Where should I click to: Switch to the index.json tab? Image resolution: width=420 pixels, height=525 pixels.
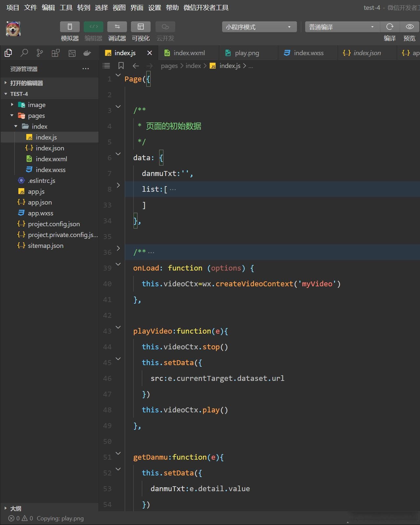point(367,53)
